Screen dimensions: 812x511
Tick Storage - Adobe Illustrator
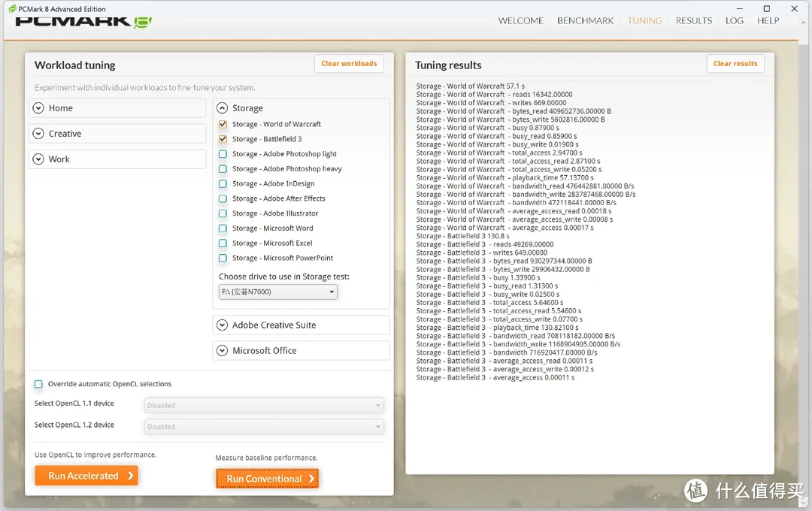coord(223,213)
